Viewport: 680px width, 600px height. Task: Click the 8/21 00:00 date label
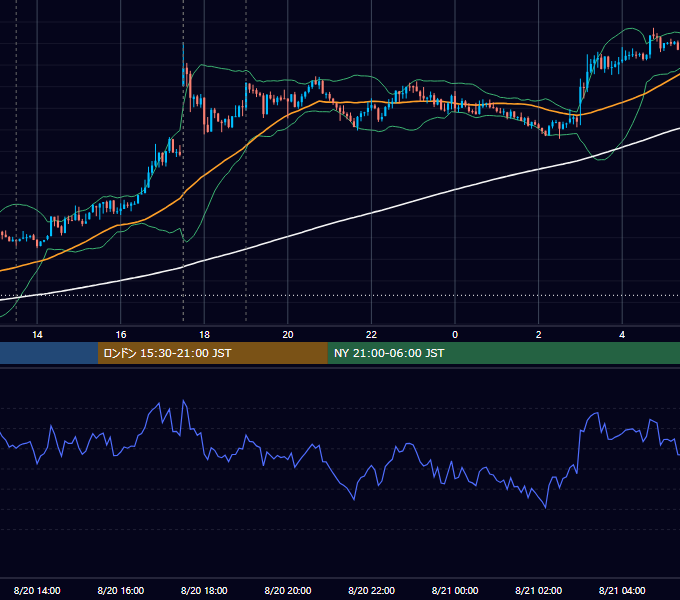point(455,590)
